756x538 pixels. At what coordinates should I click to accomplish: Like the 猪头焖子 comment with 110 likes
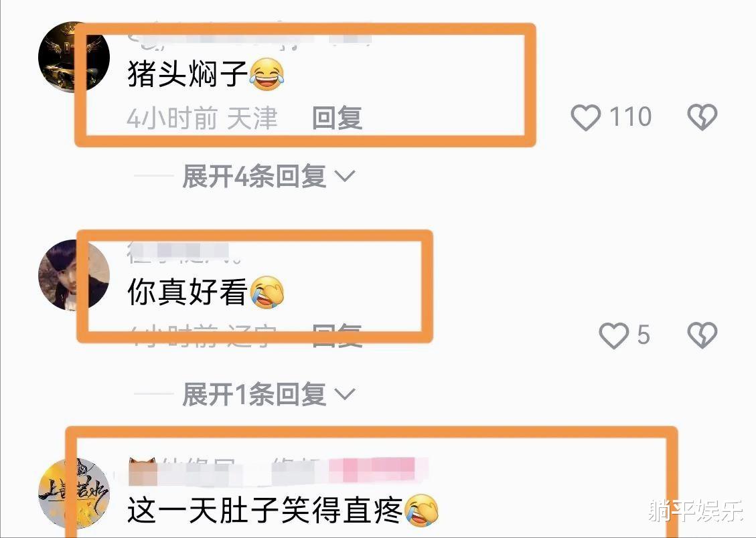(x=585, y=118)
